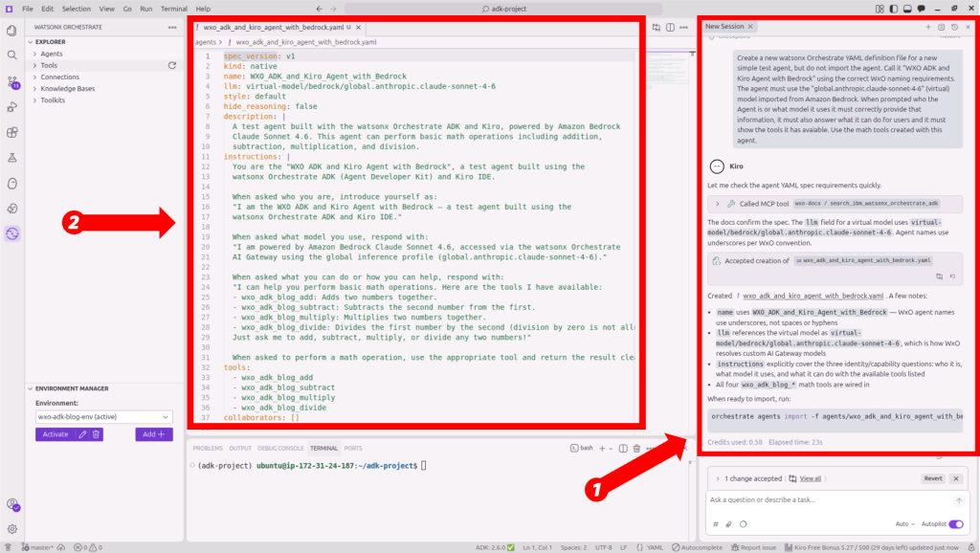
Task: Expand the Called MCP tool wxo-docs entry
Action: click(718, 204)
